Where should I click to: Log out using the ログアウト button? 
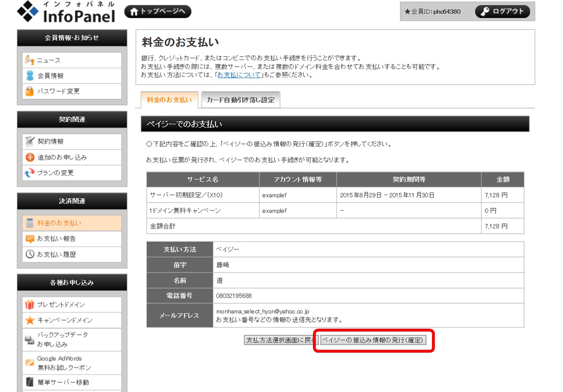(x=503, y=12)
